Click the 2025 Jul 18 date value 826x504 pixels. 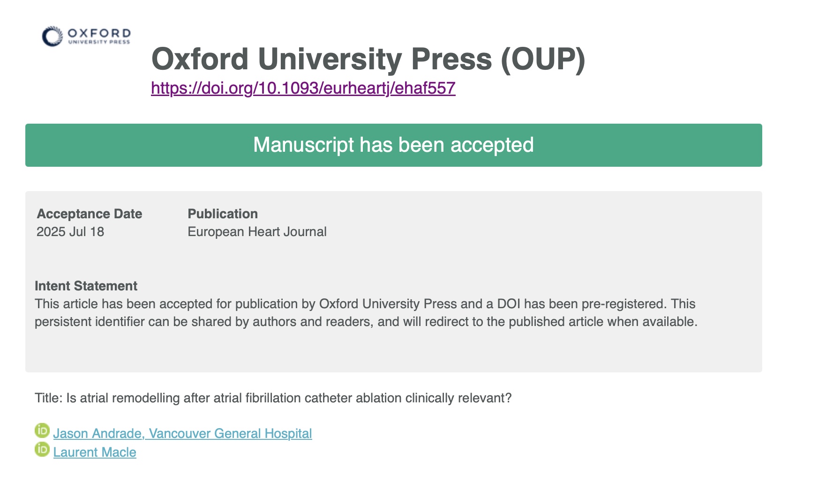(x=70, y=232)
